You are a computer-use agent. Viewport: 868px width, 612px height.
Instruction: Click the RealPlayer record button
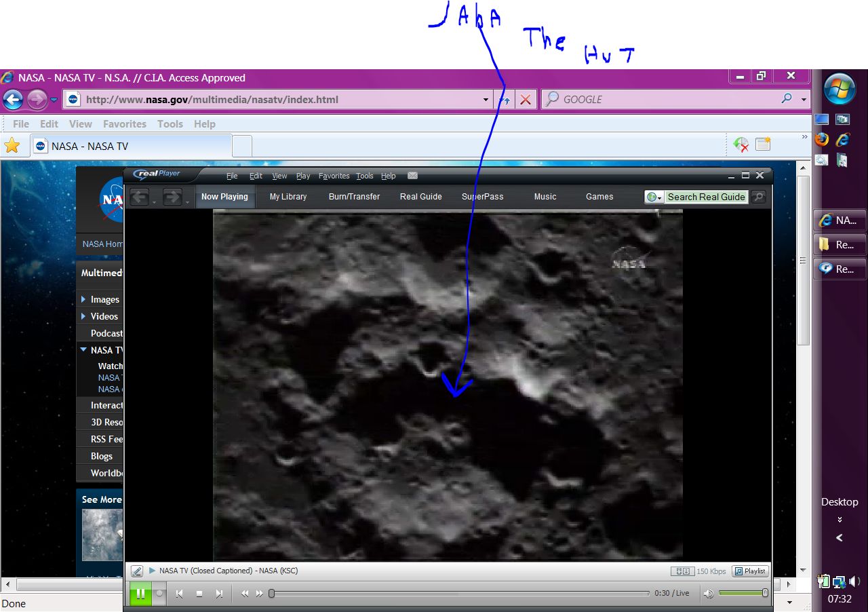tap(159, 593)
